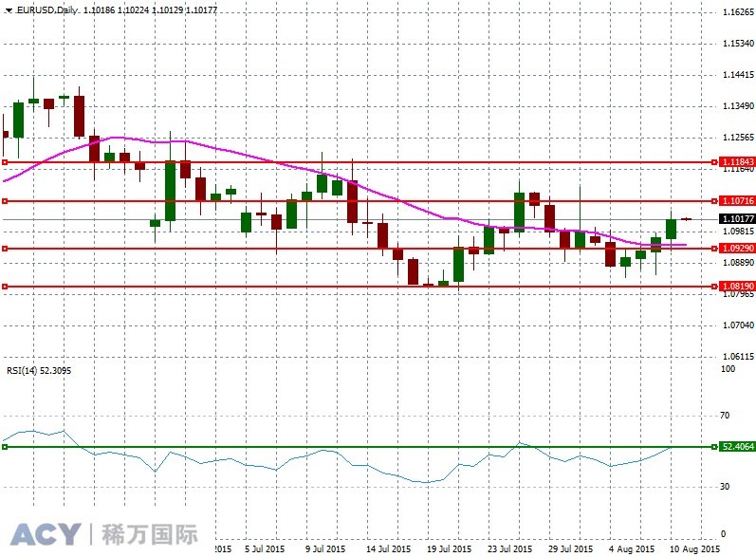Click the RSI scale value 100
The image size is (756, 557).
click(x=728, y=369)
